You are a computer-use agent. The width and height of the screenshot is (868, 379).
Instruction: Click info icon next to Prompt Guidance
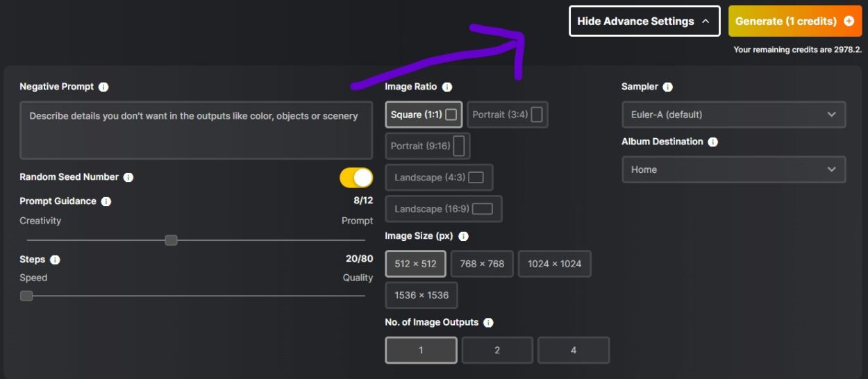click(106, 202)
